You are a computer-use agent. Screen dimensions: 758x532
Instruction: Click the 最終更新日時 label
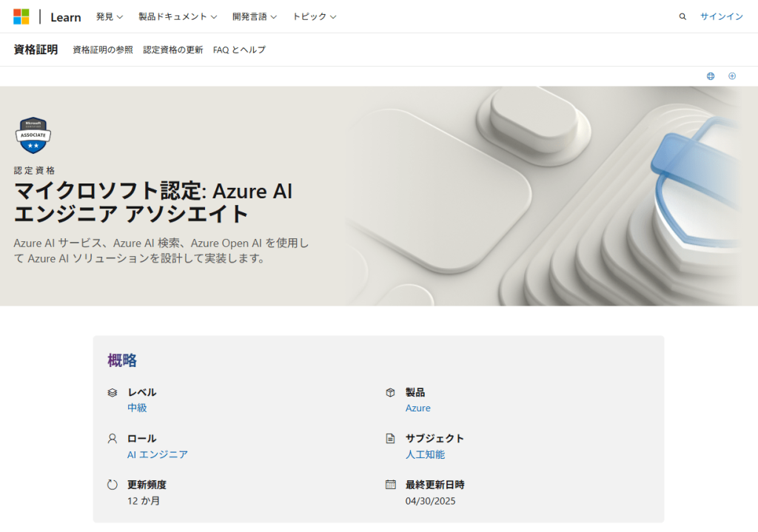(x=435, y=485)
